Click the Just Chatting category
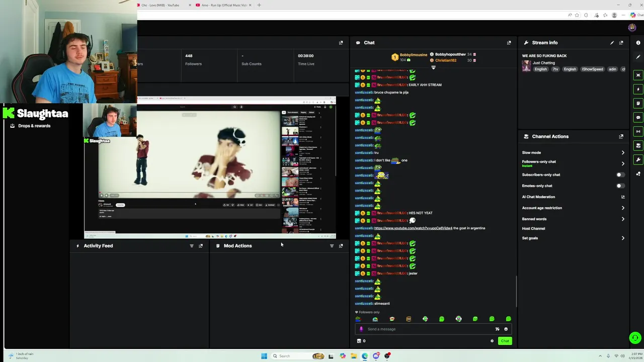Image resolution: width=644 pixels, height=362 pixels. 544,63
